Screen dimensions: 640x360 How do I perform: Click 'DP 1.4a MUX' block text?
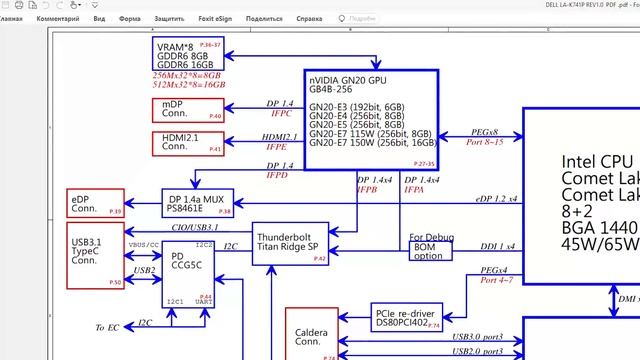(196, 199)
